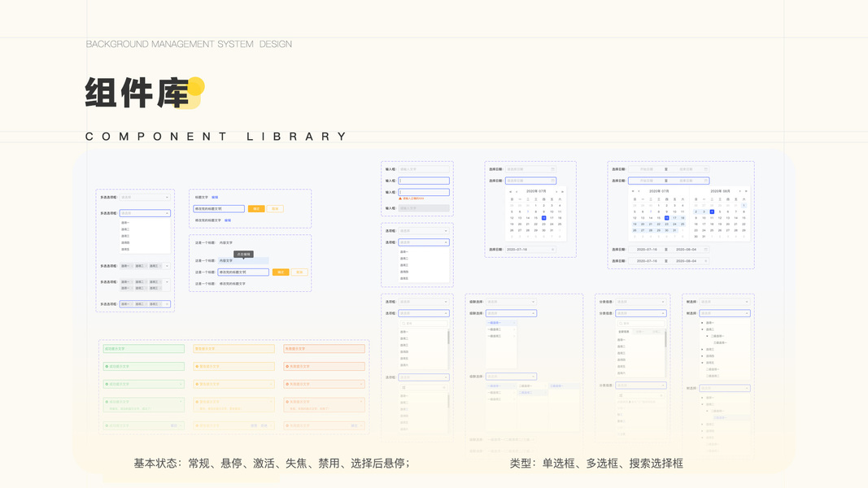The image size is (868, 488).
Task: Click calendar icon in focused single date input
Action: click(552, 181)
